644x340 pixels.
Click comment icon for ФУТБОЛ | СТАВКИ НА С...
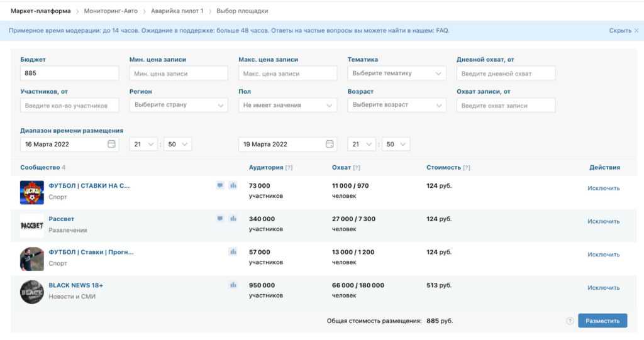point(220,185)
